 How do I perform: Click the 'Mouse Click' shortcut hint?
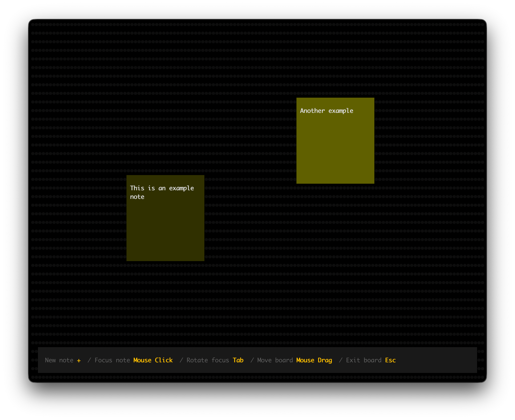tap(153, 360)
